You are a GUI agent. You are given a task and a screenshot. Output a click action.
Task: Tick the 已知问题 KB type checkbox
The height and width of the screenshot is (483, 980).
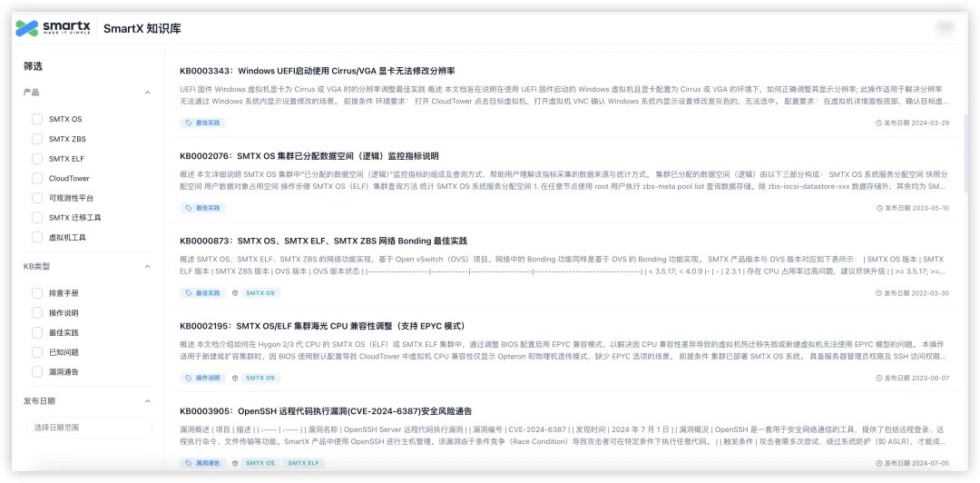pos(37,352)
